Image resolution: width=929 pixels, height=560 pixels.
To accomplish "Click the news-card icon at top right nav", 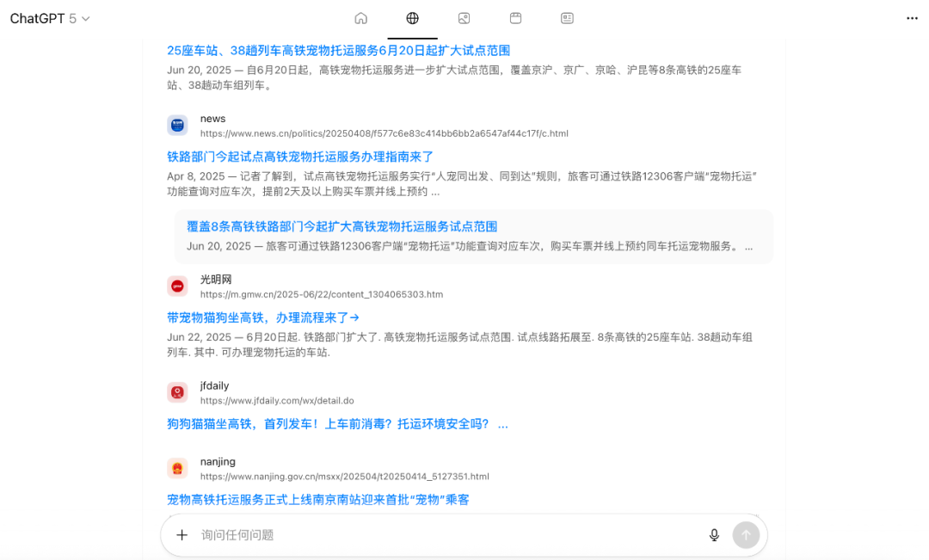I will (x=567, y=17).
